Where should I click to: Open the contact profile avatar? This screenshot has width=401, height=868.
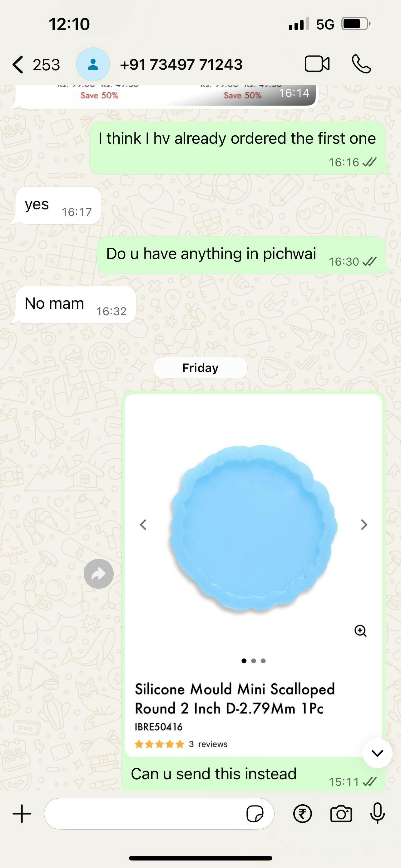(93, 64)
